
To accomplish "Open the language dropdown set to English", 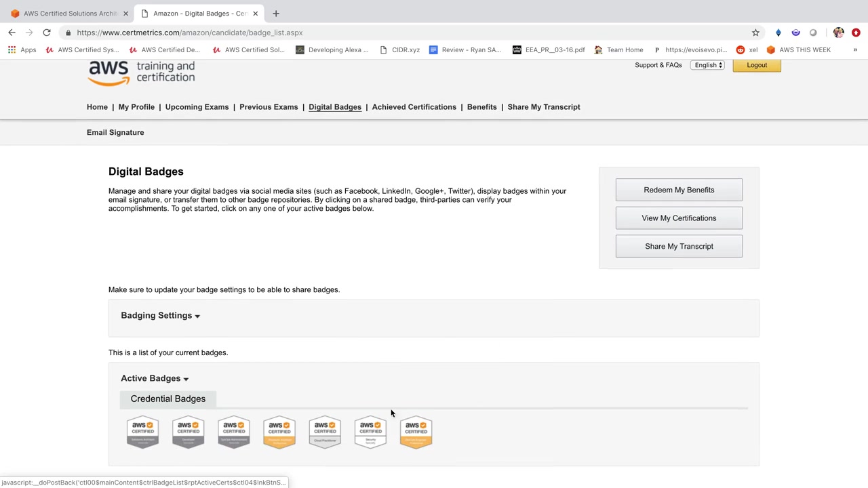I will (x=709, y=65).
